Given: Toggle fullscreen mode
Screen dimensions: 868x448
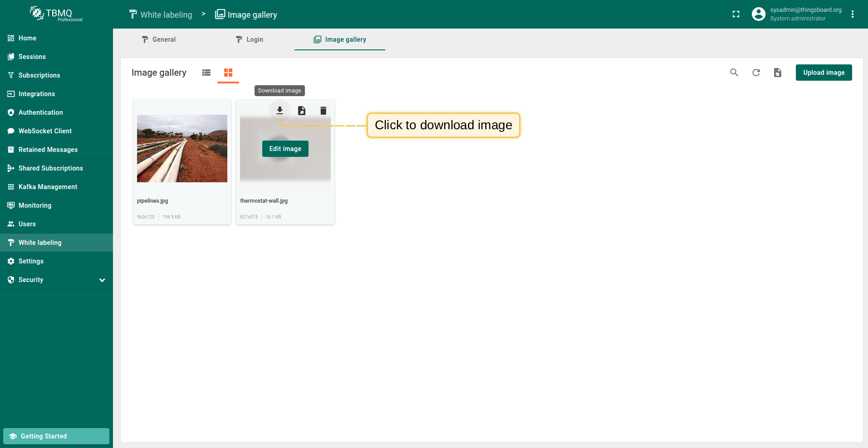Looking at the screenshot, I should 736,15.
